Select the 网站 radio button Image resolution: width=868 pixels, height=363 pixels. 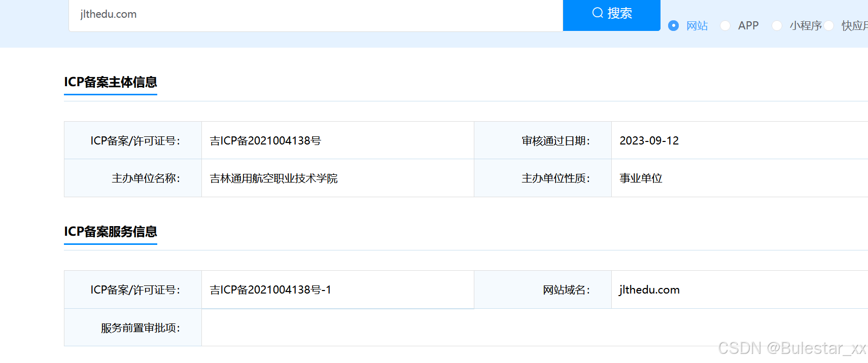[x=673, y=26]
